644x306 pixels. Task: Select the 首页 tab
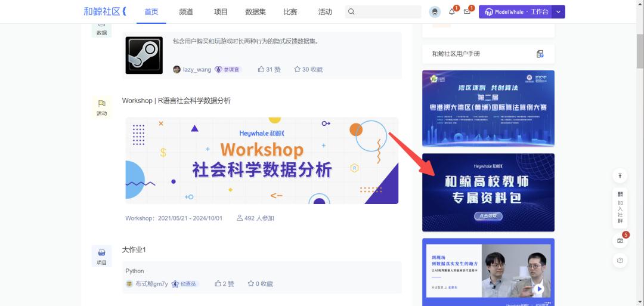click(151, 12)
